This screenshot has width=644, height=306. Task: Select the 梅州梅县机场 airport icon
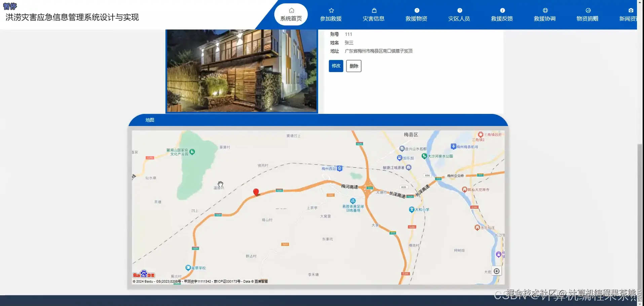tap(453, 146)
